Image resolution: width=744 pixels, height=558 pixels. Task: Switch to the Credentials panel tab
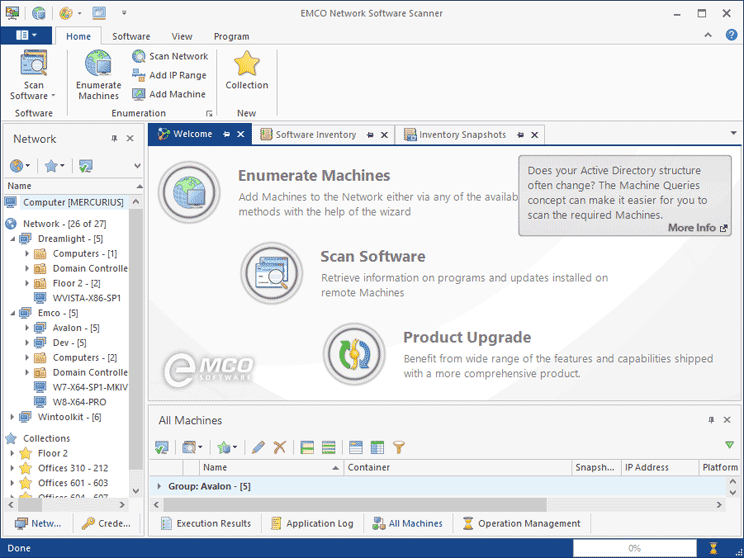[x=106, y=523]
